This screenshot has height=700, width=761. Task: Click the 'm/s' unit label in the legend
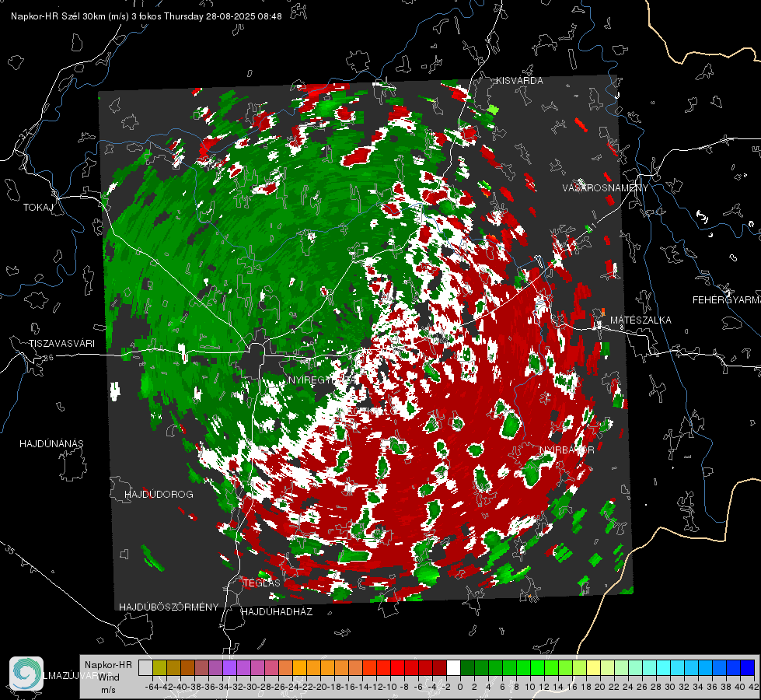[x=108, y=689]
